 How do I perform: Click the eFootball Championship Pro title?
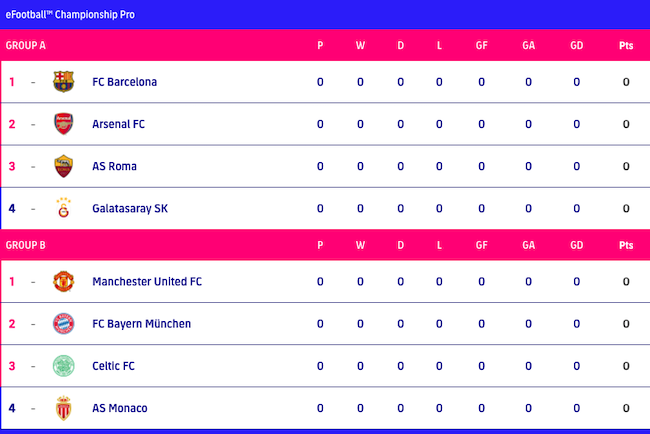[70, 15]
